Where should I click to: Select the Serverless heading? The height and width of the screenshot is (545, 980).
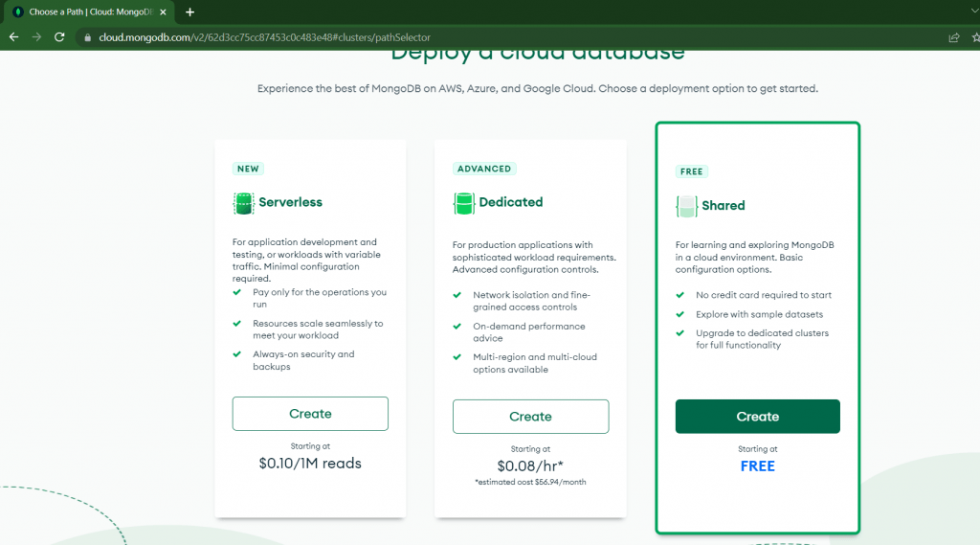(x=291, y=202)
